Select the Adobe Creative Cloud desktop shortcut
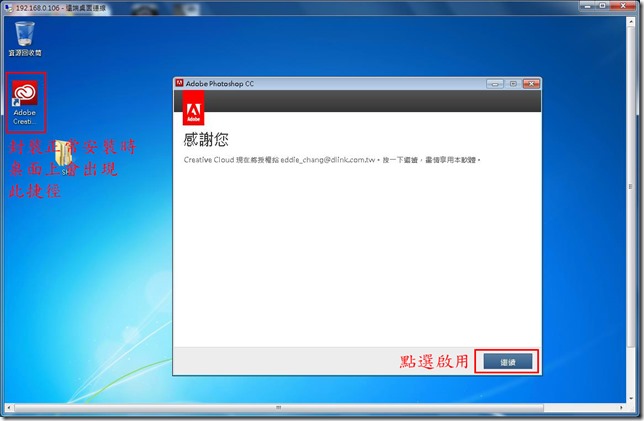The width and height of the screenshot is (644, 421). point(25,103)
